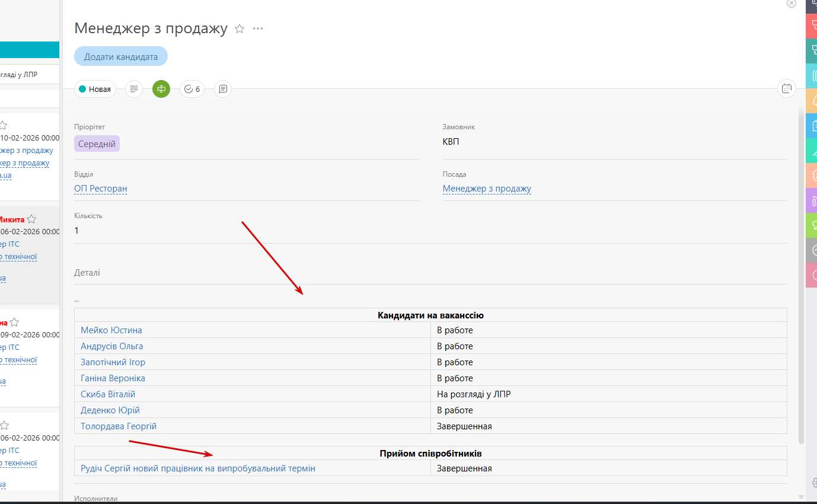Open the three-dot menu beside the title
This screenshot has width=817, height=504.
pyautogui.click(x=258, y=28)
